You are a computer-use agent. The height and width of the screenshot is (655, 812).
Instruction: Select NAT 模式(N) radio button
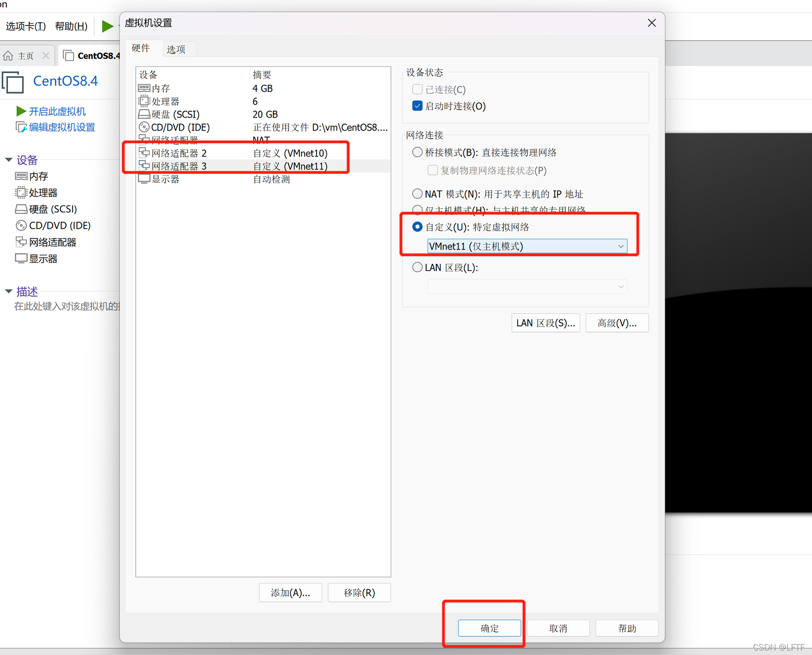point(417,193)
